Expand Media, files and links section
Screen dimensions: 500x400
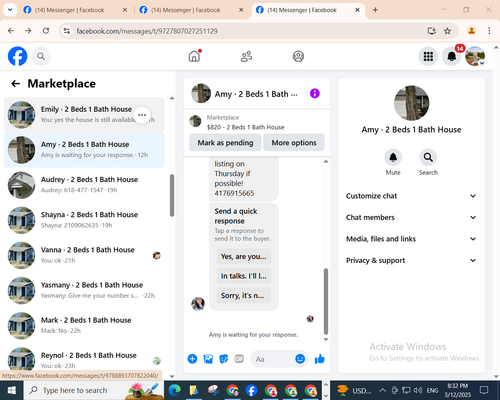point(411,239)
